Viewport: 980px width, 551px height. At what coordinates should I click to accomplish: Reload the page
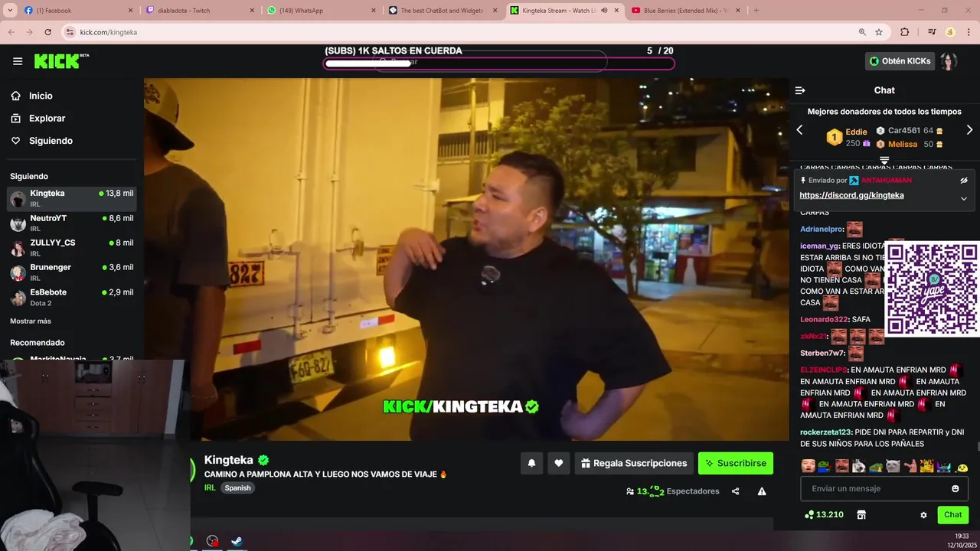coord(48,32)
